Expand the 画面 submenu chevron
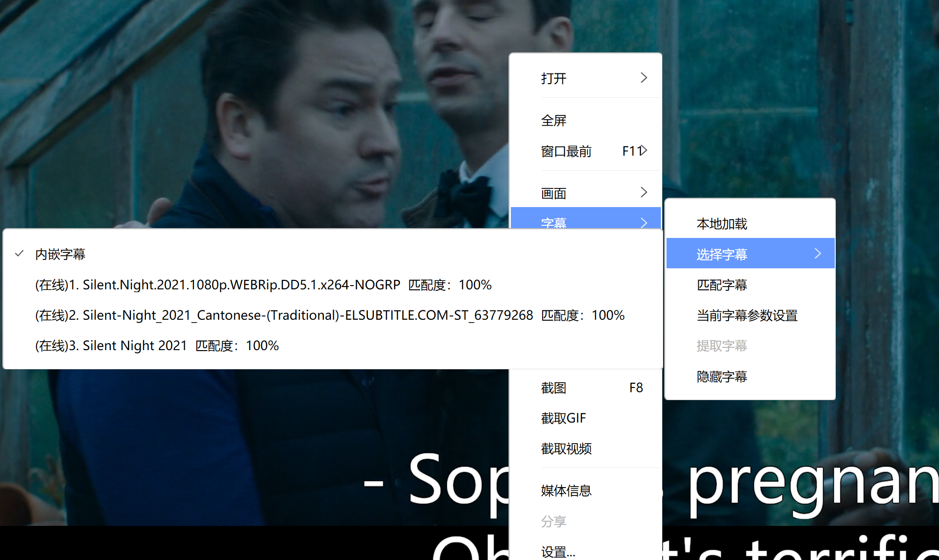Screen dimensions: 939x560 (x=644, y=192)
